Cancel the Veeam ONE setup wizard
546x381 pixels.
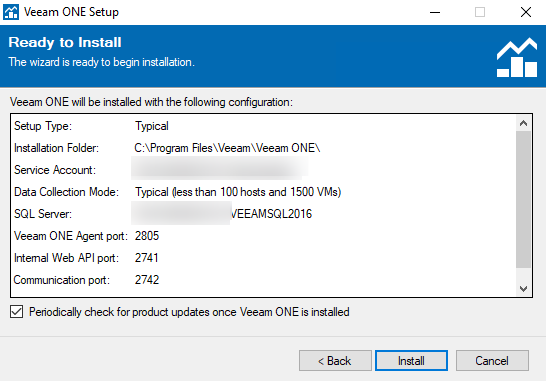pos(492,360)
